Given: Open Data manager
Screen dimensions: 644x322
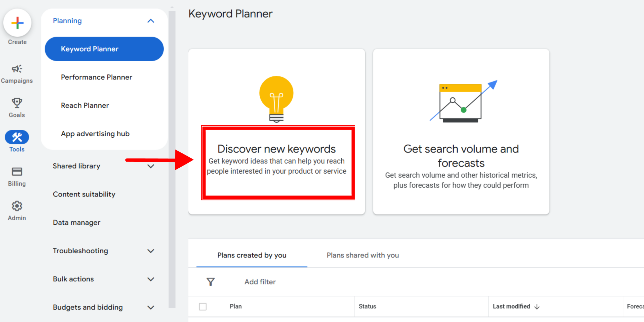Looking at the screenshot, I should [x=76, y=222].
